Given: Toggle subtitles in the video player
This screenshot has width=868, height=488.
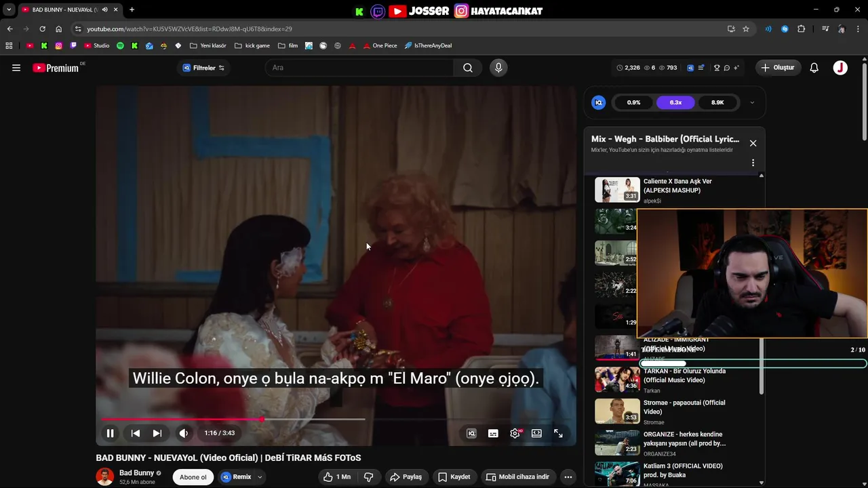Looking at the screenshot, I should [493, 433].
